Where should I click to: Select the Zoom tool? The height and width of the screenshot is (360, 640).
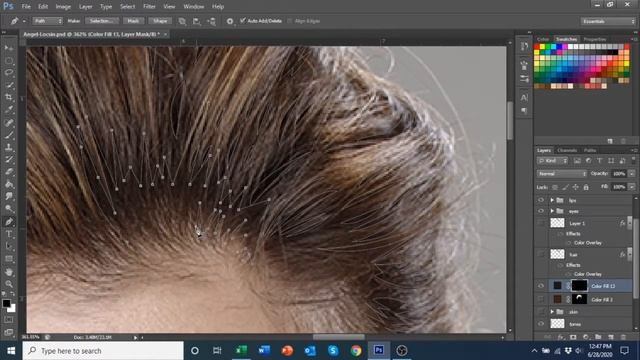point(9,284)
